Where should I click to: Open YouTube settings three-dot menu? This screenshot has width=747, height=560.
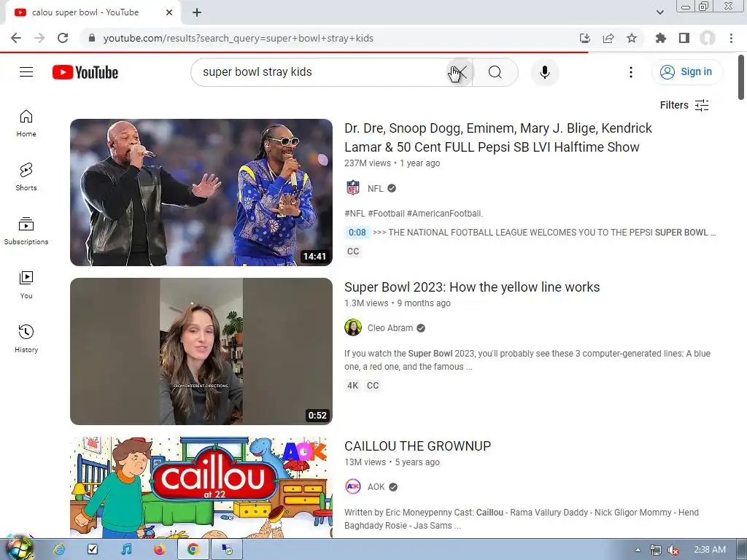point(631,72)
